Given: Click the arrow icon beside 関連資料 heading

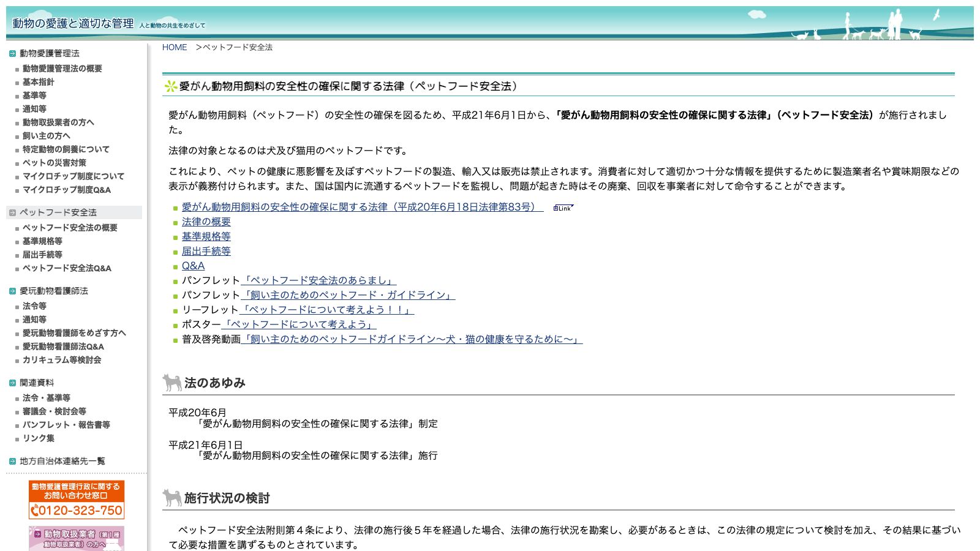Looking at the screenshot, I should (12, 383).
